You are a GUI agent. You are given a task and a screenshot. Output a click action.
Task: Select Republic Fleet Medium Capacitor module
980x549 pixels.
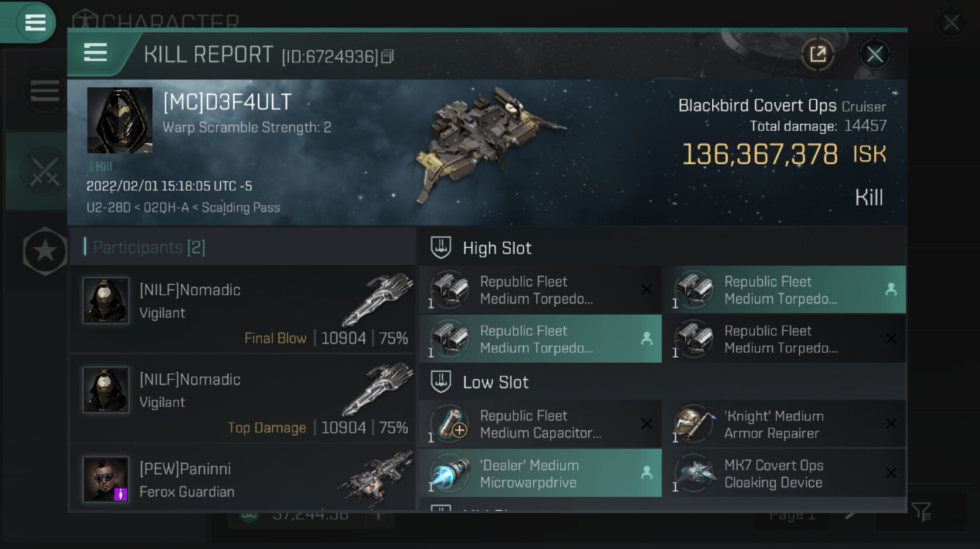tap(540, 424)
